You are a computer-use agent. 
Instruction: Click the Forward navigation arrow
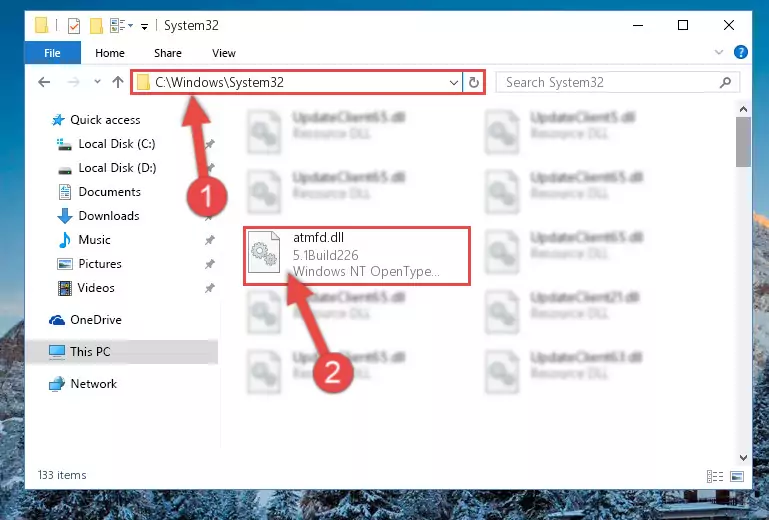coord(74,82)
